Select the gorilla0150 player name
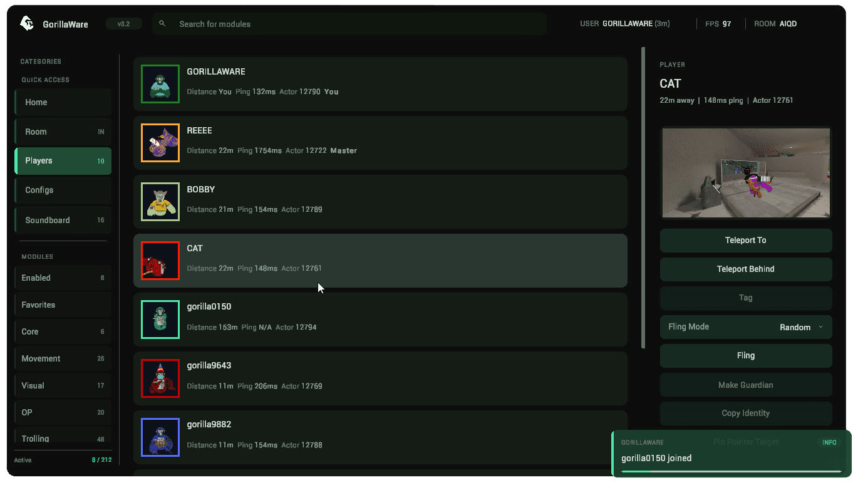This screenshot has height=495, width=868. tap(209, 306)
